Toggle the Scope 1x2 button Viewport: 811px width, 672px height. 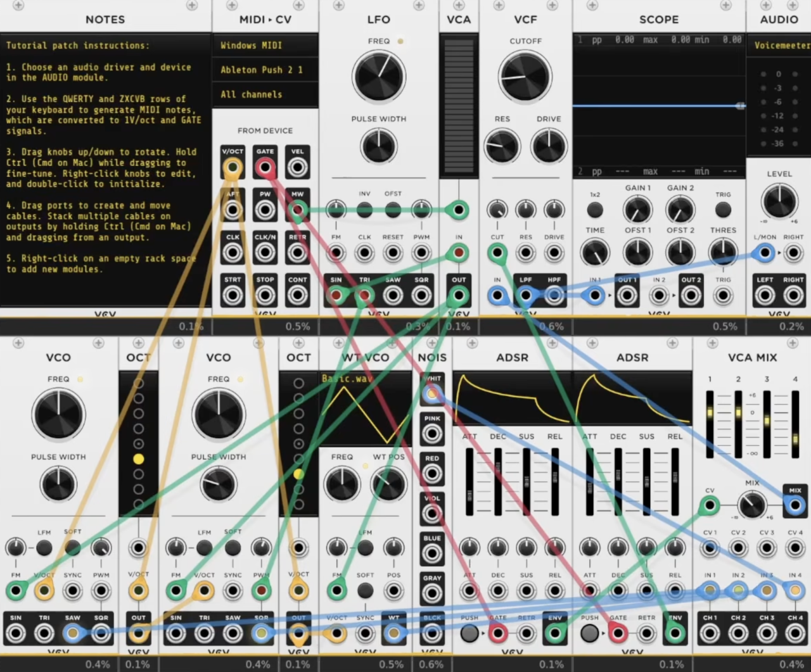pyautogui.click(x=595, y=210)
